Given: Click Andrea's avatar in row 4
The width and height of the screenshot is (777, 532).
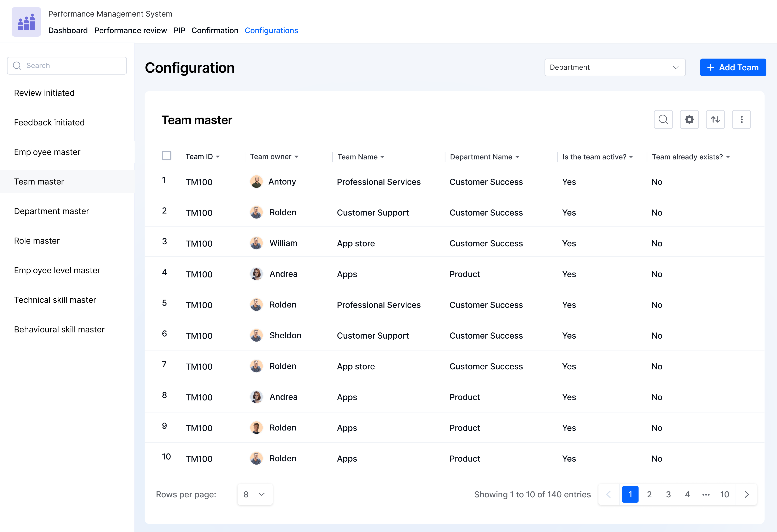Looking at the screenshot, I should point(256,274).
